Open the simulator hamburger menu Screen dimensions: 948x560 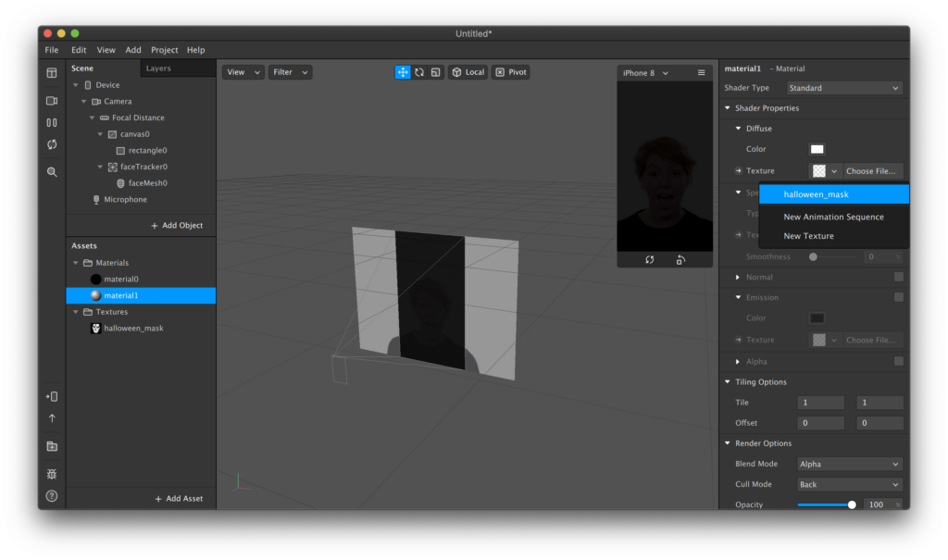702,72
